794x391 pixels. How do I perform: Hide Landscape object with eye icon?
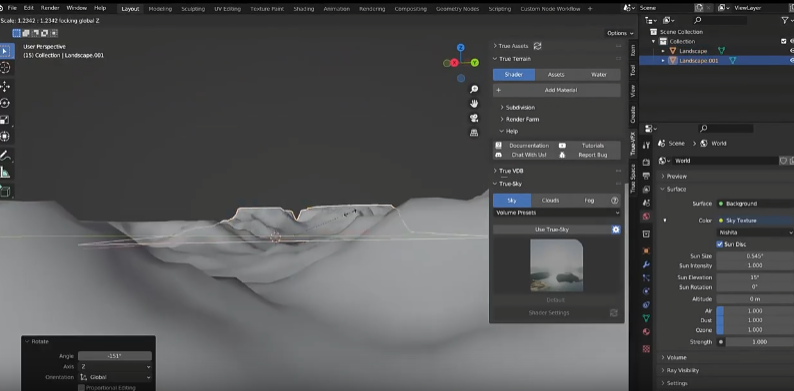pyautogui.click(x=791, y=51)
